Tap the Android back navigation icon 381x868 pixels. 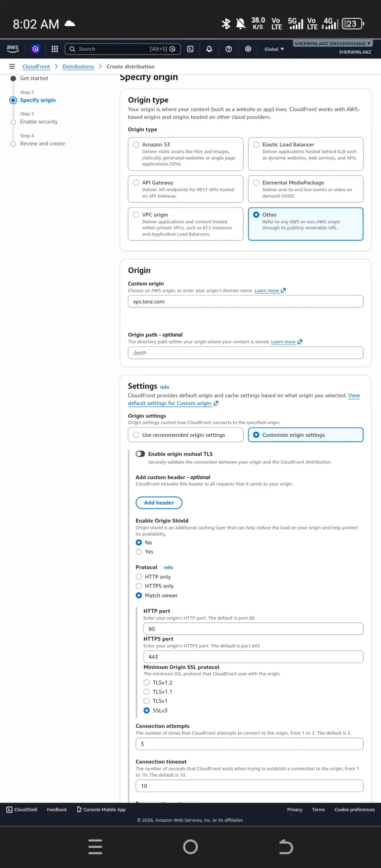pyautogui.click(x=286, y=847)
